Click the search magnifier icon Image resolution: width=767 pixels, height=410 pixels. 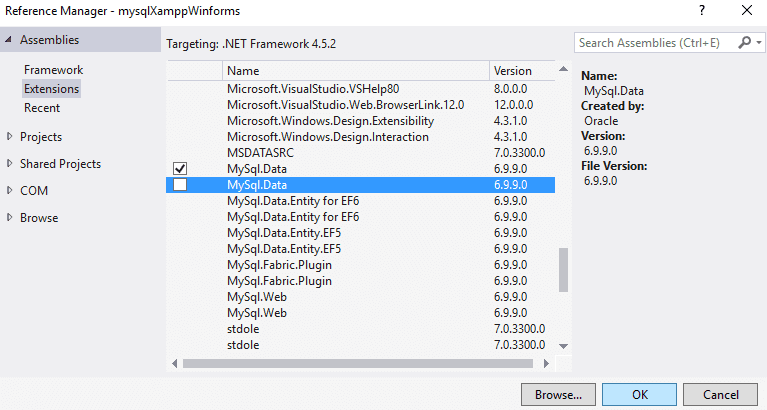point(744,43)
